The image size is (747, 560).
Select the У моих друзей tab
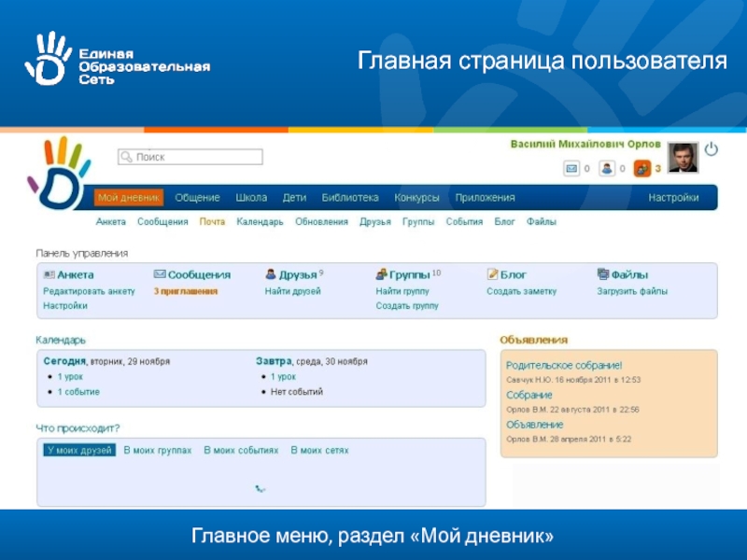79,450
